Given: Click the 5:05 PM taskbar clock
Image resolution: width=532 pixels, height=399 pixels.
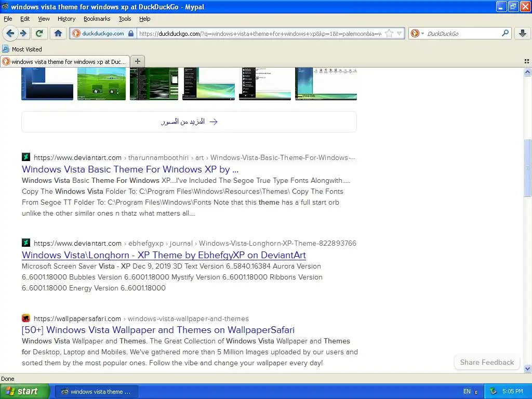Looking at the screenshot, I should pos(513,392).
